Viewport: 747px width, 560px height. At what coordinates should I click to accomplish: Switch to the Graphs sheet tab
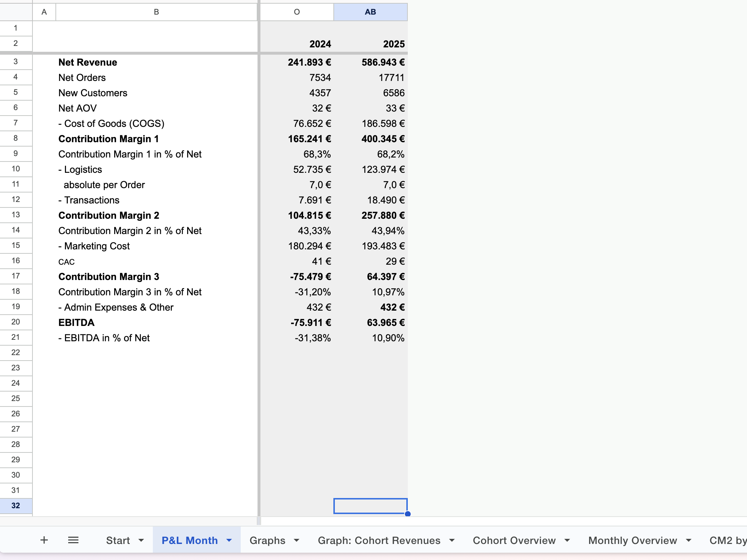point(267,540)
